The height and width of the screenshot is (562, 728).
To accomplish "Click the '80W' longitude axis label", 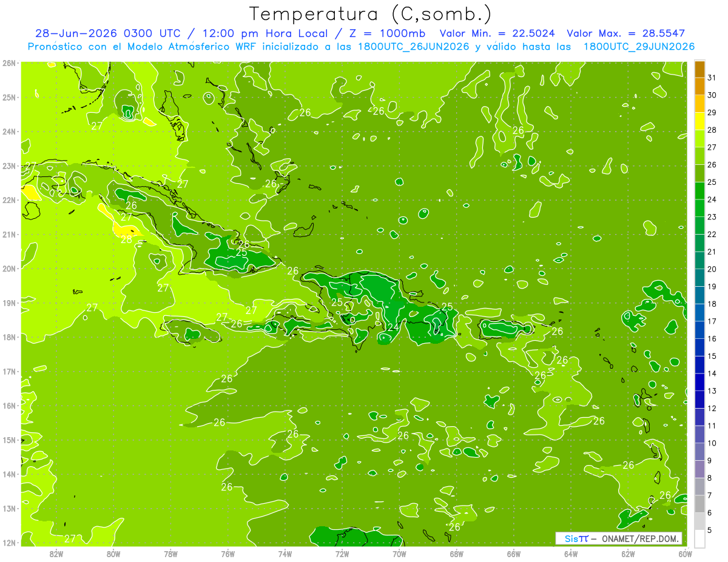I will [x=113, y=553].
